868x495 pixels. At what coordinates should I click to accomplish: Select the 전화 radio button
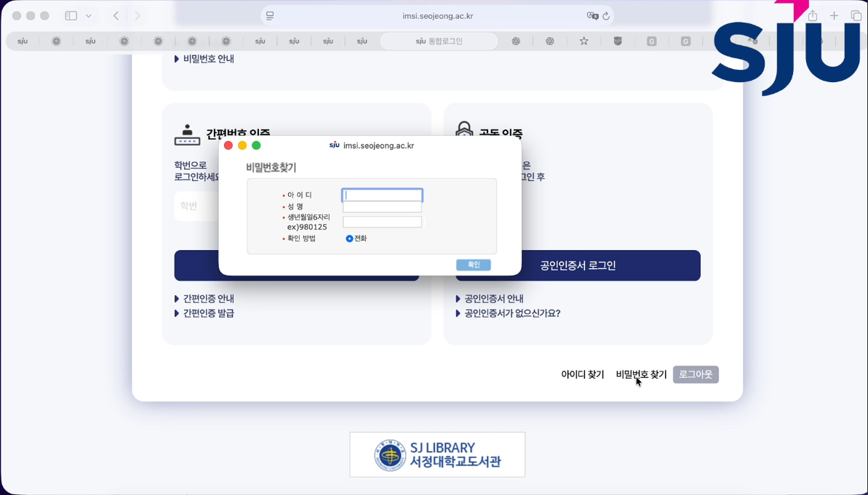(x=349, y=238)
